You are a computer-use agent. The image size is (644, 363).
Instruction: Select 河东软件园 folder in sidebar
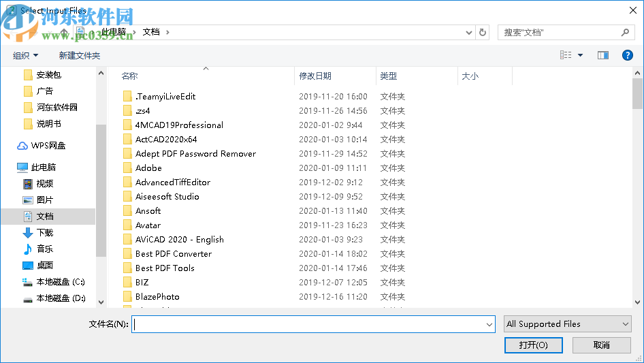click(x=57, y=108)
